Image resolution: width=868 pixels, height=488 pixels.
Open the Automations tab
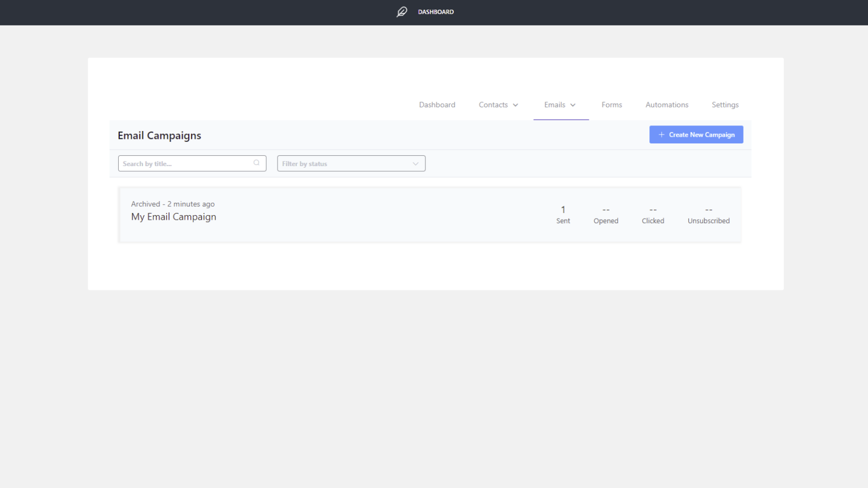667,104
